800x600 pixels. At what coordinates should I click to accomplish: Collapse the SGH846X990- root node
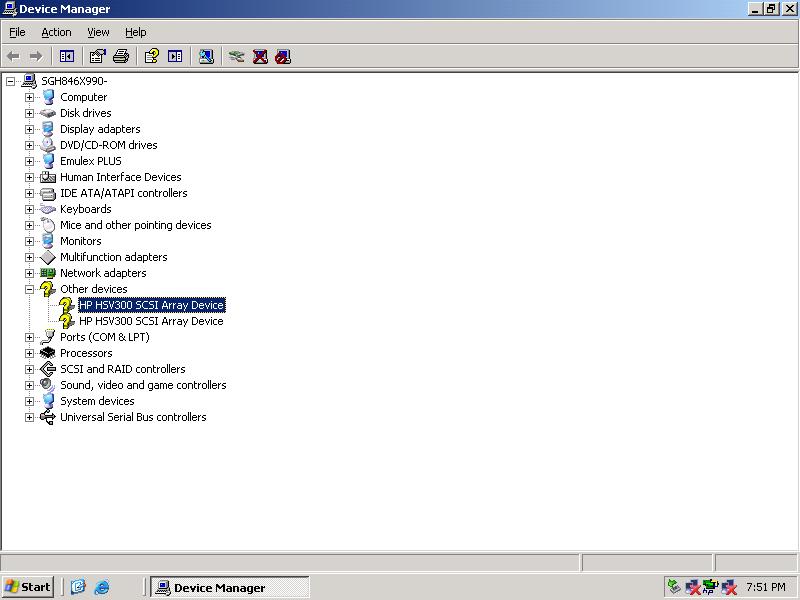[10, 81]
